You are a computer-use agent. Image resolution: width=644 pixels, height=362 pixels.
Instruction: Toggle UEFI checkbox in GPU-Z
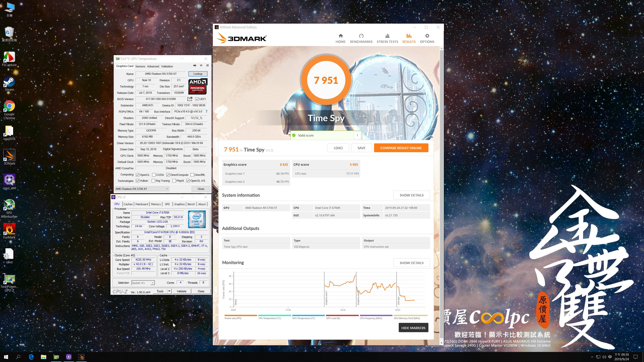pos(197,99)
